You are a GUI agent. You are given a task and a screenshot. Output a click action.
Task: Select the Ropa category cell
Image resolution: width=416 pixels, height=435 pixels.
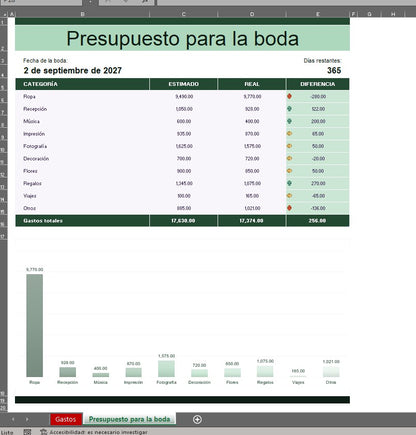(82, 96)
